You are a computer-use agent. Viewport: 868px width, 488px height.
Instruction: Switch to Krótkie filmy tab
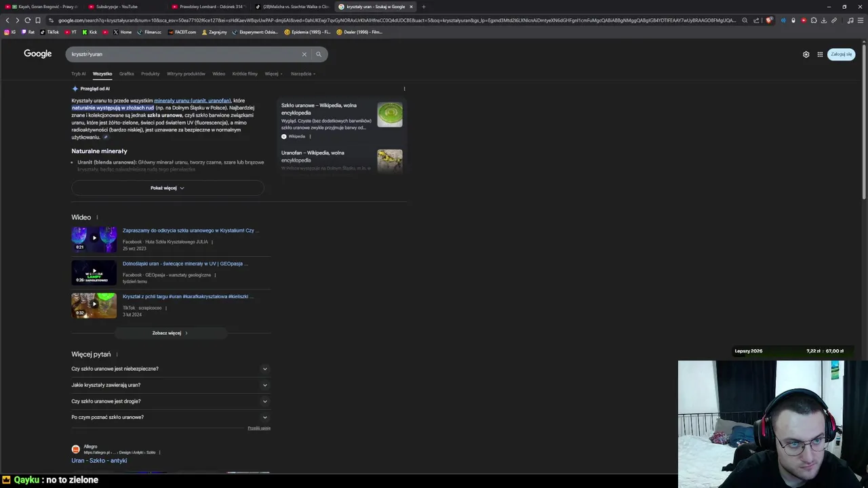(x=245, y=74)
